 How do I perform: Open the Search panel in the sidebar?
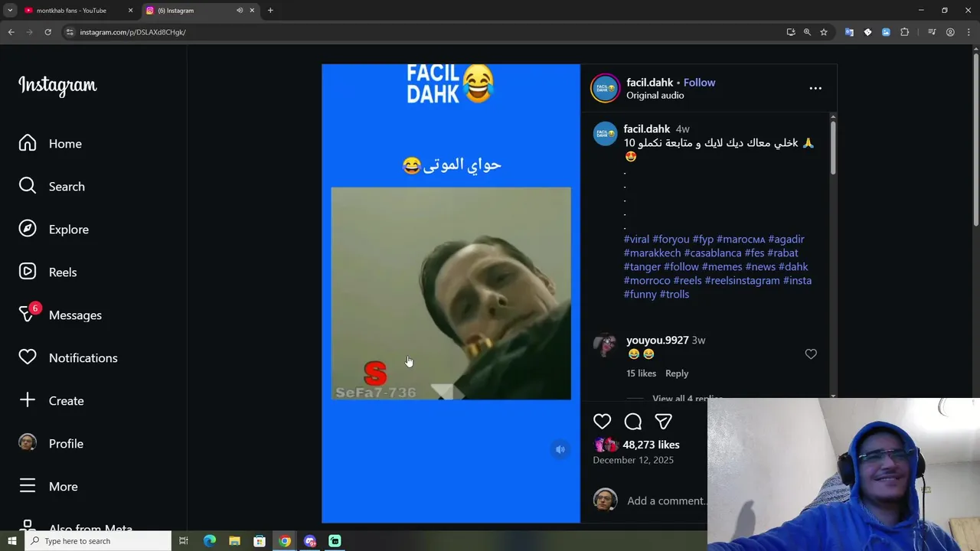(x=51, y=187)
